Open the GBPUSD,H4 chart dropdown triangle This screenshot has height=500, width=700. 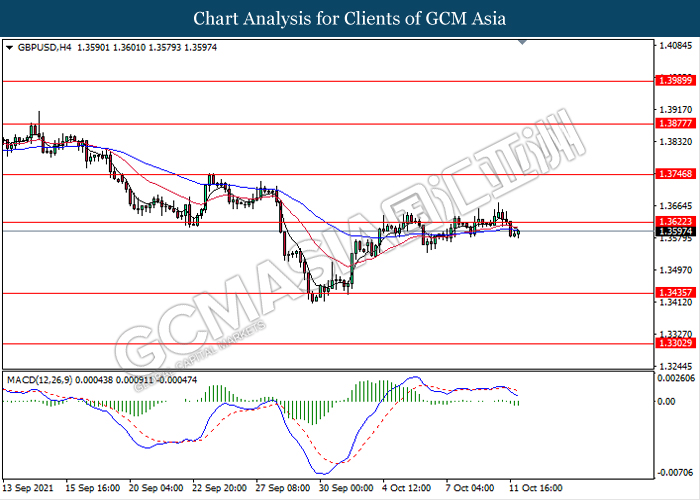click(9, 47)
